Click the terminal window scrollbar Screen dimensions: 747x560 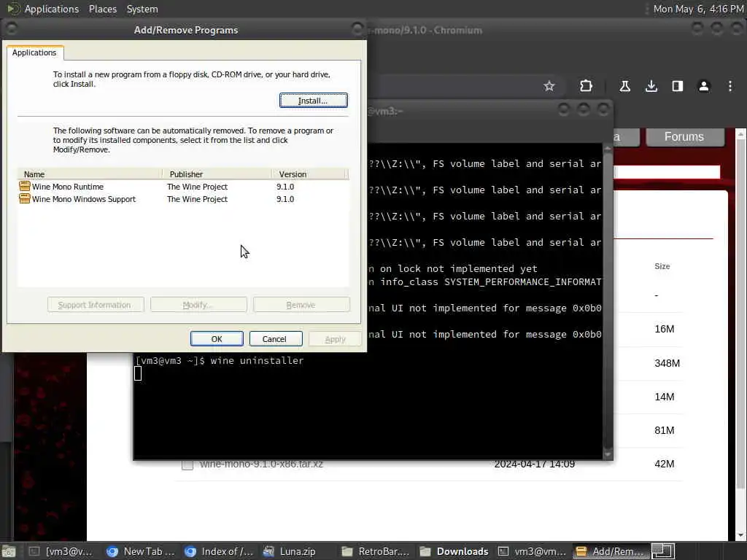[608, 300]
